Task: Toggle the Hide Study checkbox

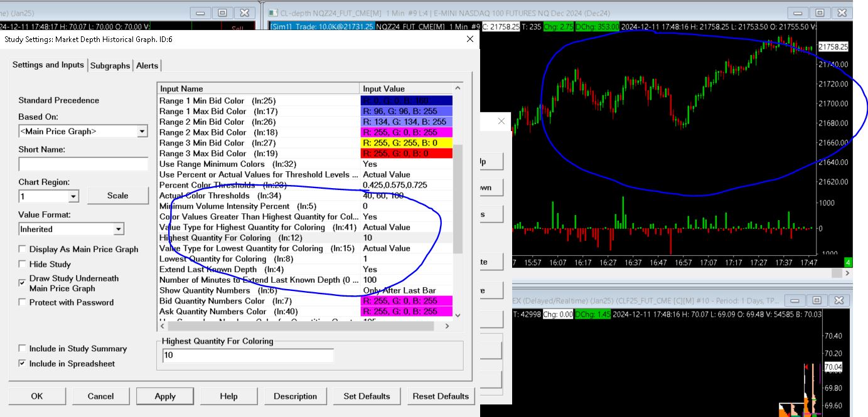Action: (23, 265)
